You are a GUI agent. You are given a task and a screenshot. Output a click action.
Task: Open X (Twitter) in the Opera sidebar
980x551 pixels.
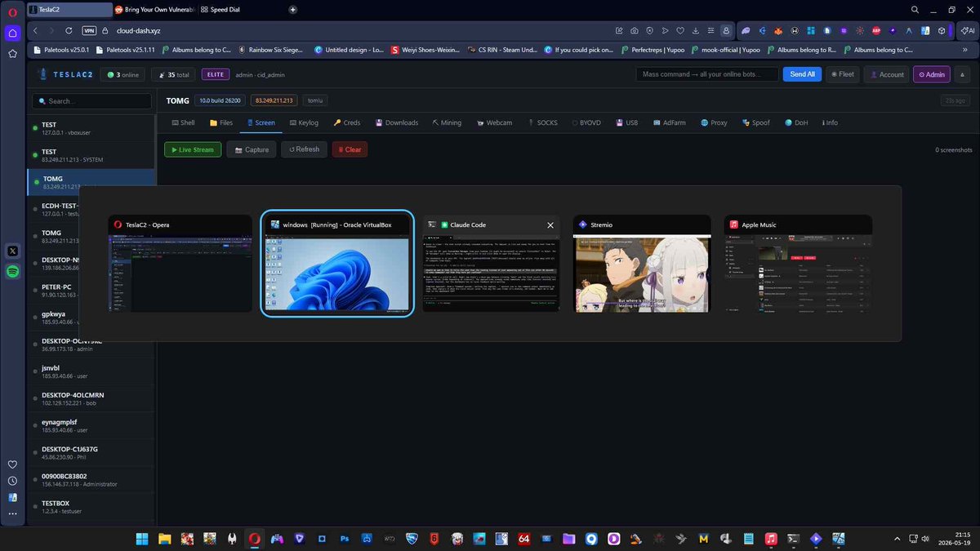tap(12, 251)
